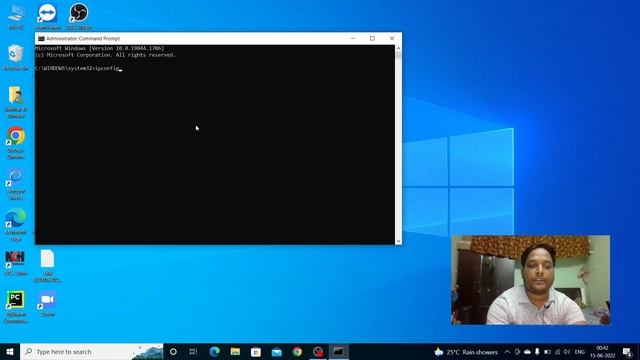This screenshot has height=360, width=640.
Task: Open the TeamViewer desktop shortcut
Action: point(47,16)
